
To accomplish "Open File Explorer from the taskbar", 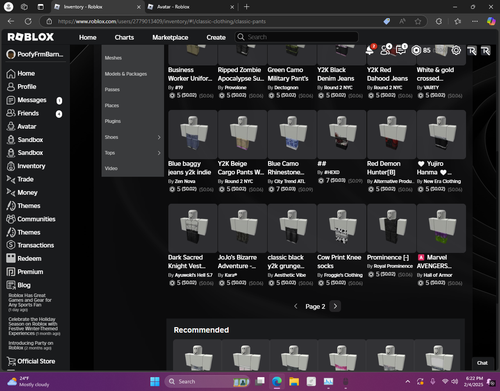I will 294,381.
